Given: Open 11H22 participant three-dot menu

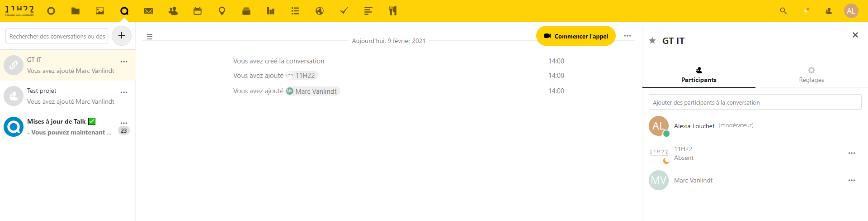Looking at the screenshot, I should coord(852,153).
